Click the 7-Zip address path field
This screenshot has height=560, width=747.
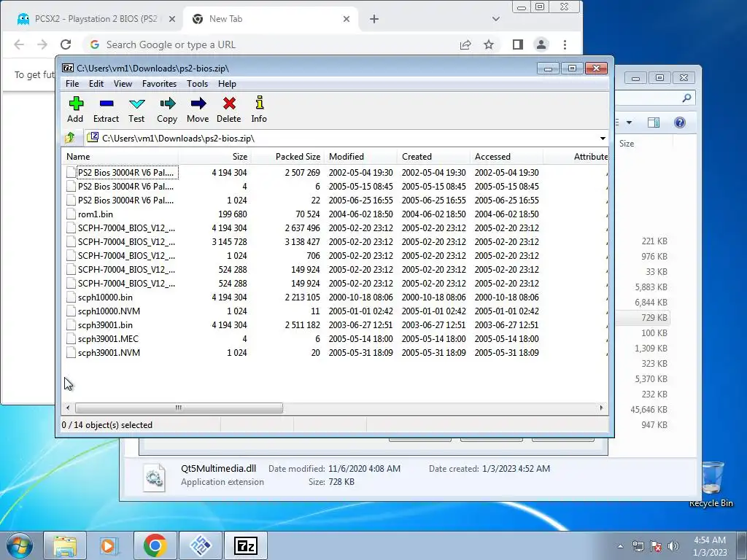(341, 138)
